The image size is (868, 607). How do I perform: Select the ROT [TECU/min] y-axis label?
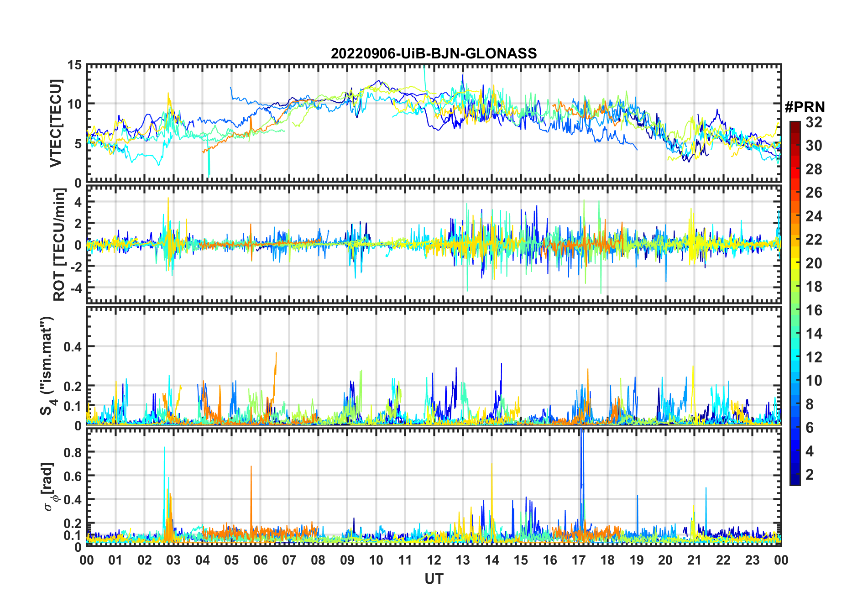point(59,245)
